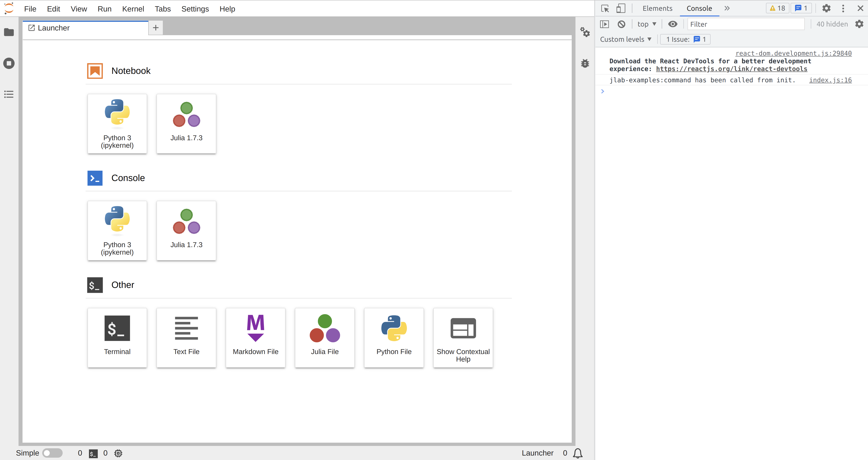The width and height of the screenshot is (868, 460).
Task: Open Running Terminals and Kernels sidebar
Action: [x=9, y=63]
